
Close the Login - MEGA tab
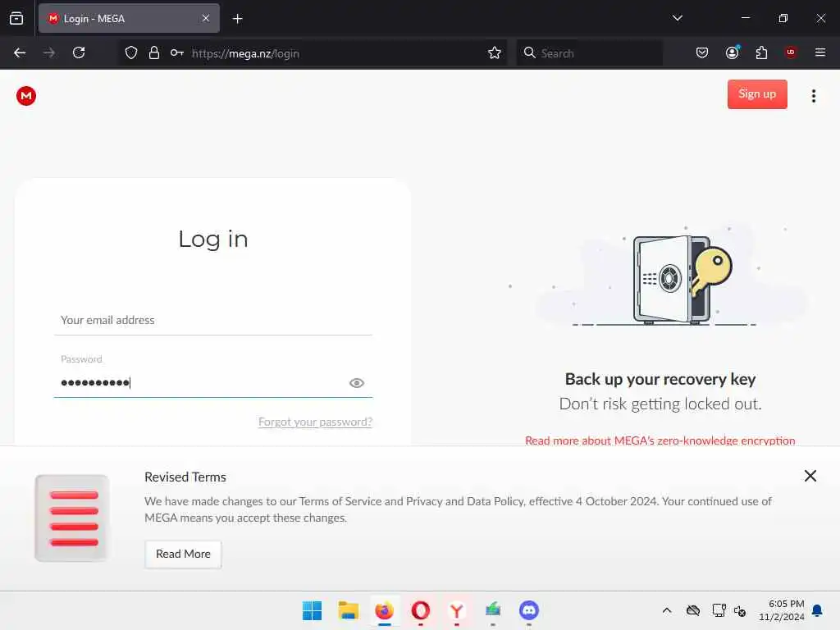coord(206,18)
